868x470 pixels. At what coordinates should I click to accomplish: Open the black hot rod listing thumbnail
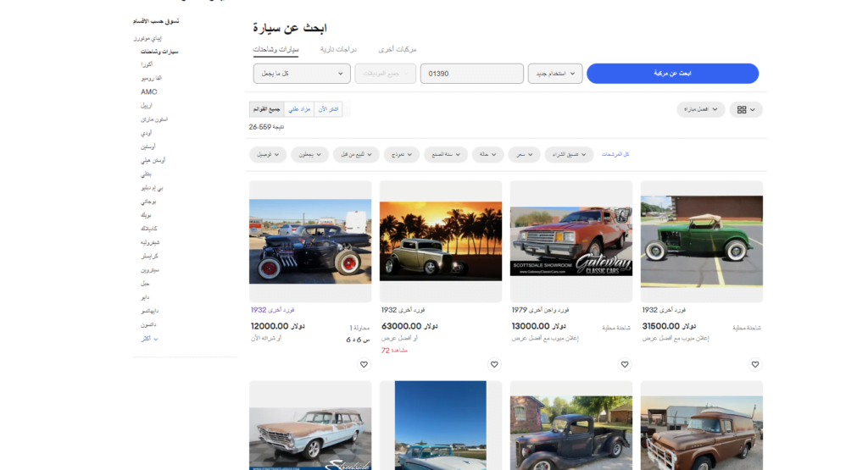click(x=310, y=241)
